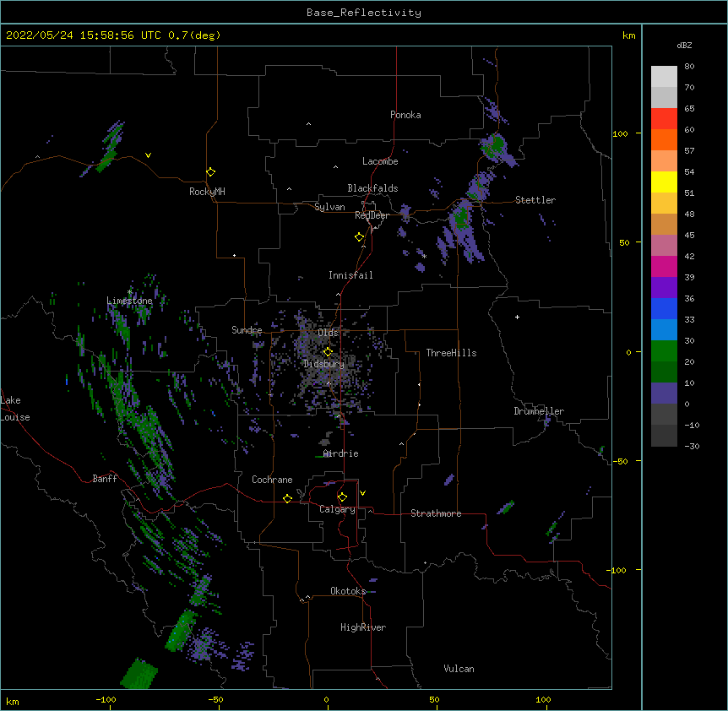Screen dimensions: 728x711
Task: Click the Blackfalds city label
Action: 372,188
